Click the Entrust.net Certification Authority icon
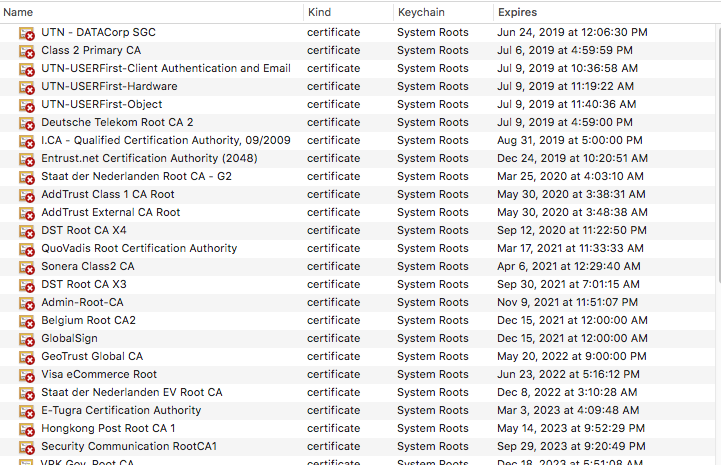The image size is (721, 465). 27,159
